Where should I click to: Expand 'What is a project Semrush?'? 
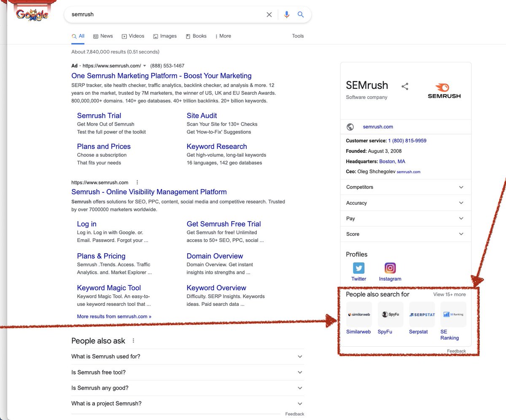pyautogui.click(x=188, y=403)
